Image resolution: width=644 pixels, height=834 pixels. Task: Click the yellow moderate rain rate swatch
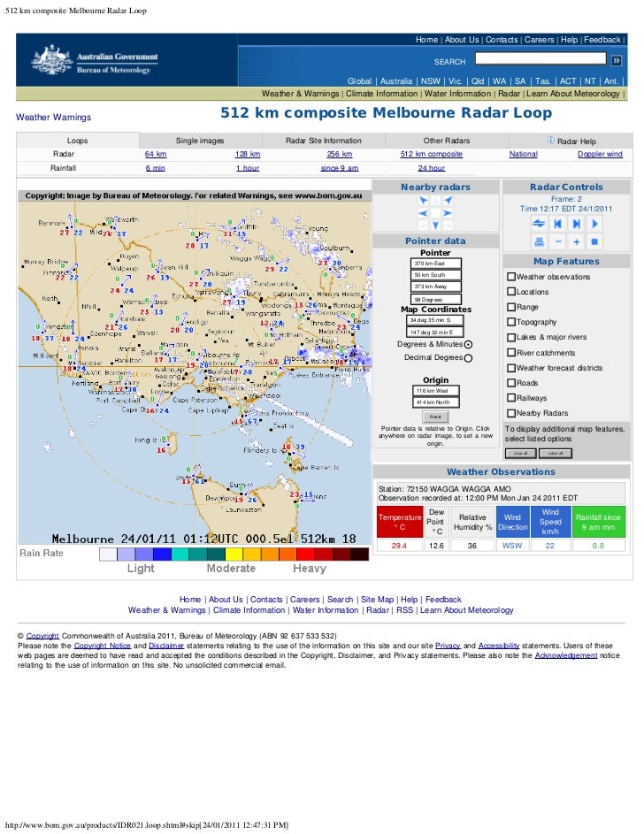[234, 555]
